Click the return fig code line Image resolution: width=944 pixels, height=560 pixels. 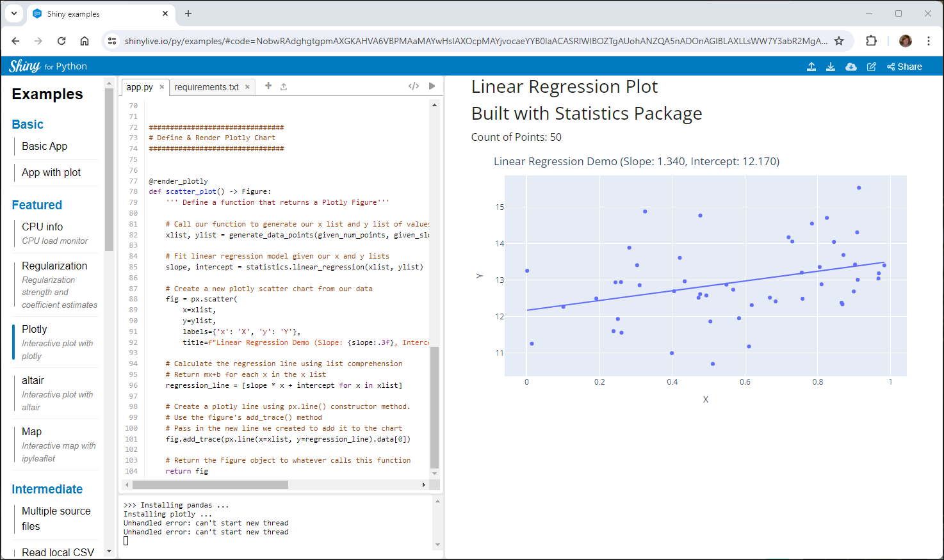pyautogui.click(x=186, y=471)
